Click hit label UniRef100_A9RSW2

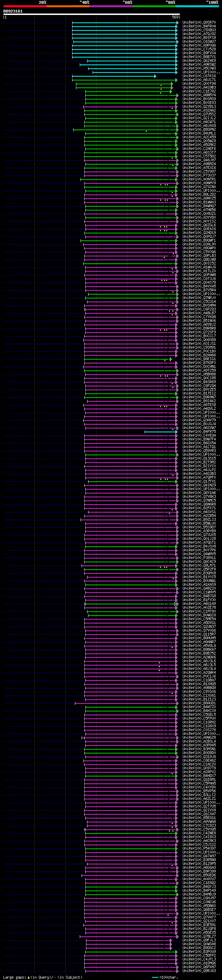[x=199, y=64]
